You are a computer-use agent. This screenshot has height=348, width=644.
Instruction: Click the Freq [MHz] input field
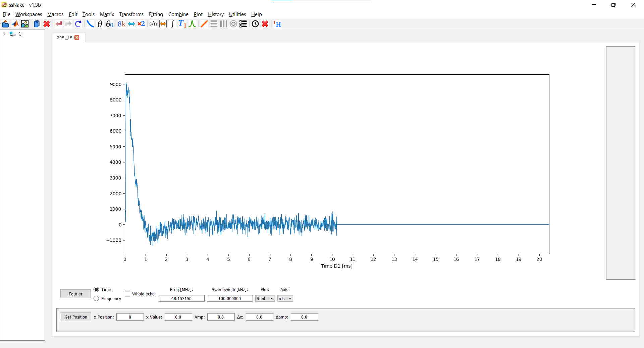(181, 298)
